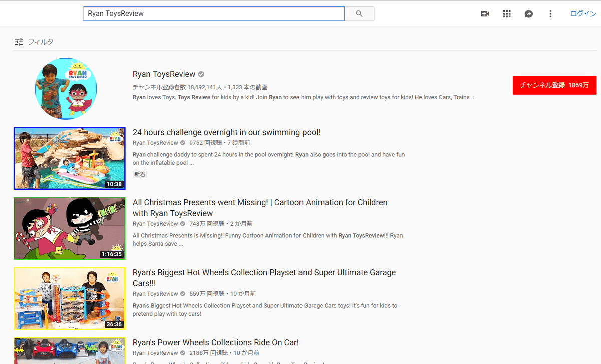Play the Power Wheels Ride On Car thumbnail
Viewport: 601px width, 364px height.
pyautogui.click(x=70, y=350)
